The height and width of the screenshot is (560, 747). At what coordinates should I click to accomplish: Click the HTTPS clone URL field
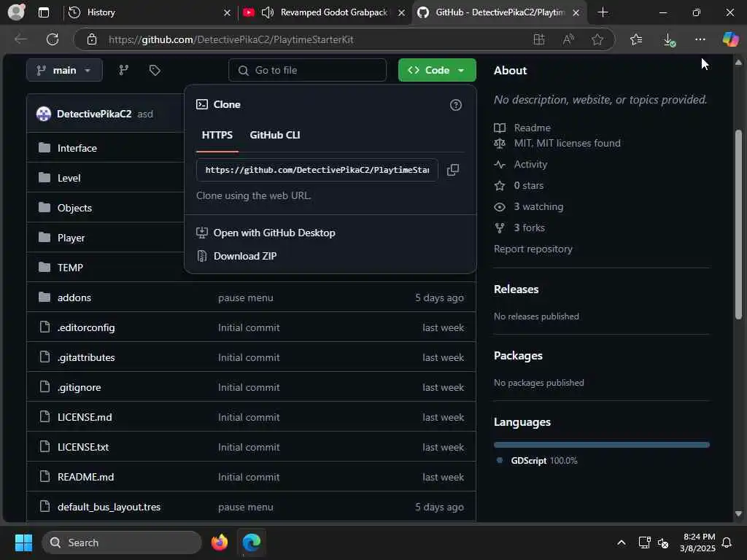(317, 170)
